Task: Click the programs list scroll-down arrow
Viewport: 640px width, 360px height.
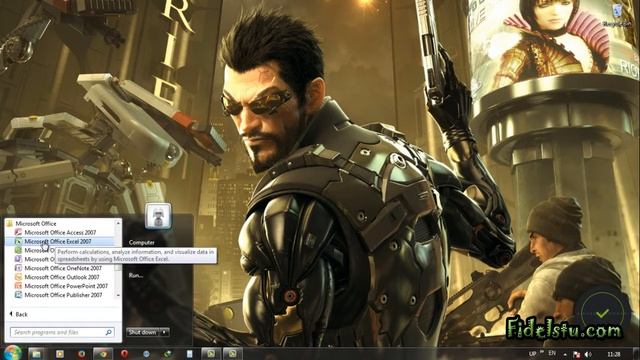Action: 118,295
